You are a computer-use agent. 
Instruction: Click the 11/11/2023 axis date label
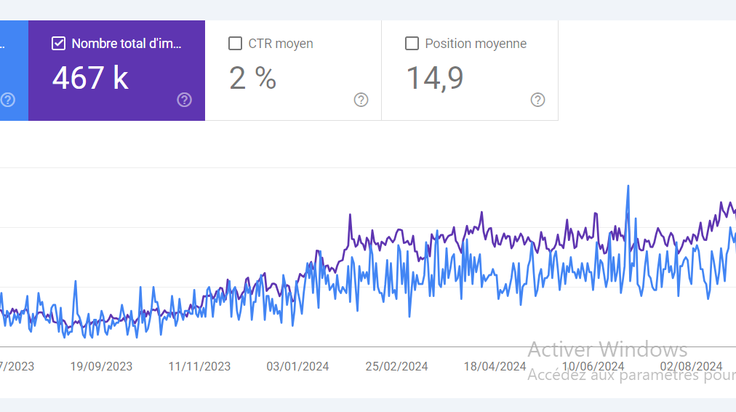[x=199, y=366]
